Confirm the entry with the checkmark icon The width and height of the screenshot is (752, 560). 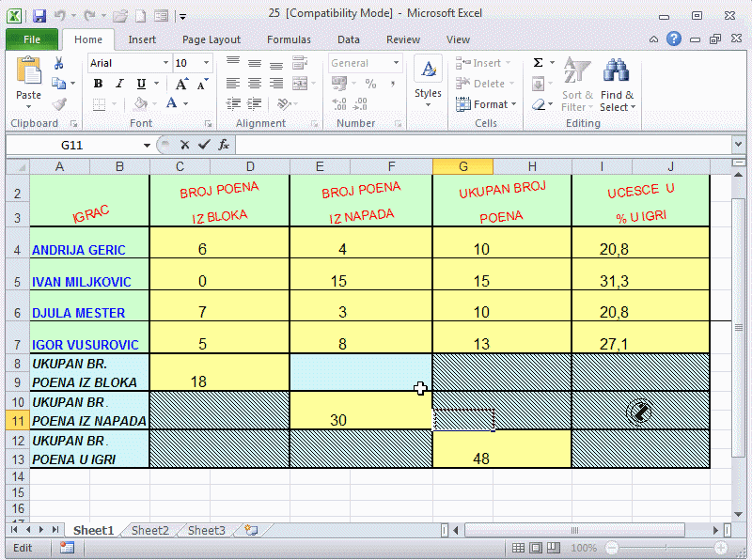[x=204, y=145]
